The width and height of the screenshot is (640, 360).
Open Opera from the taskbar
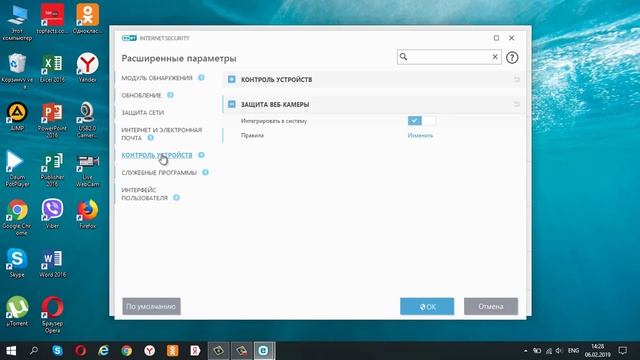(80, 350)
